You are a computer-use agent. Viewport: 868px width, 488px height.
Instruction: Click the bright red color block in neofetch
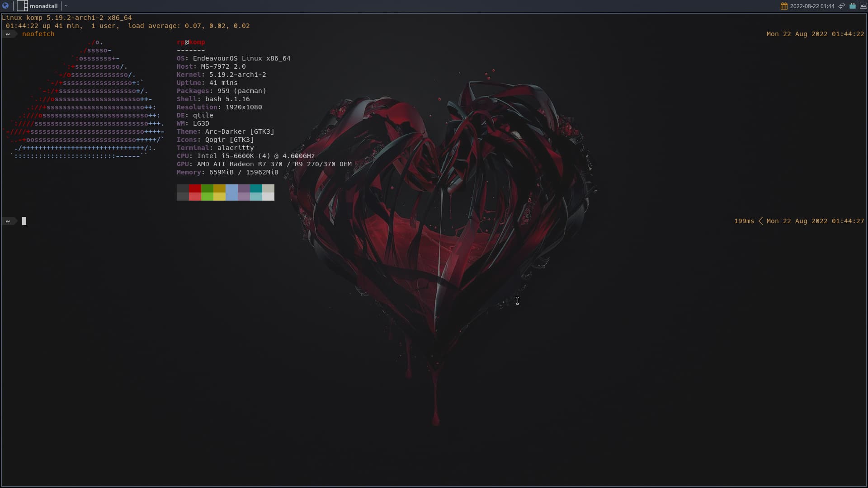click(195, 197)
